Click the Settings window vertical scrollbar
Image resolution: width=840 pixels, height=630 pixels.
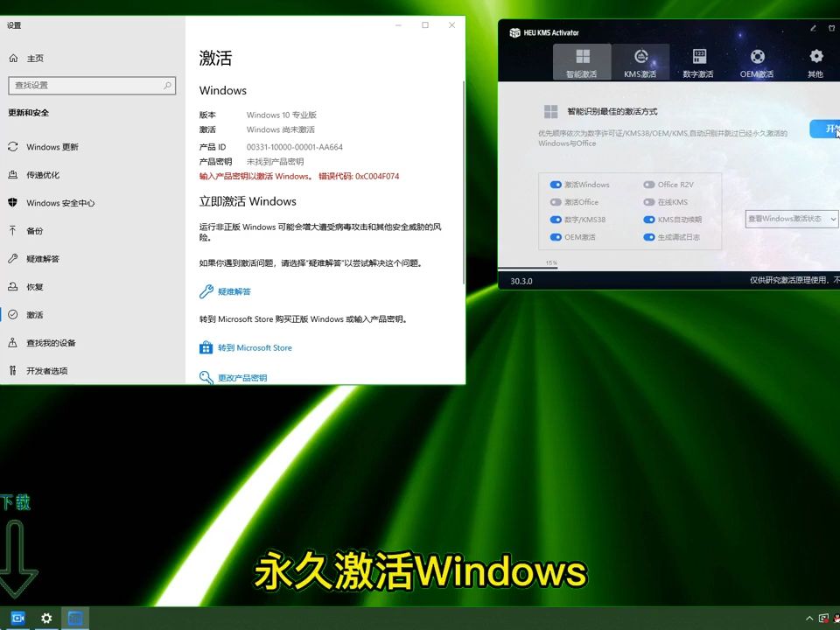click(x=464, y=182)
